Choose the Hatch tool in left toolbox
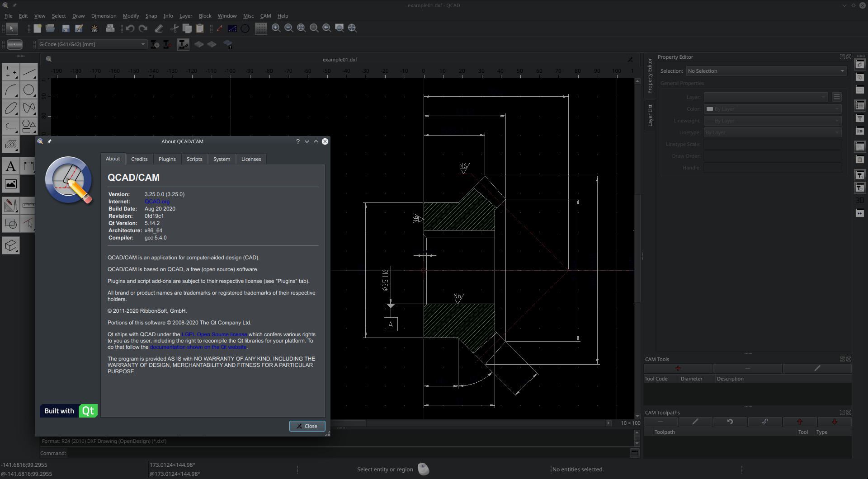Screen dimensions: 868x479 [11, 145]
